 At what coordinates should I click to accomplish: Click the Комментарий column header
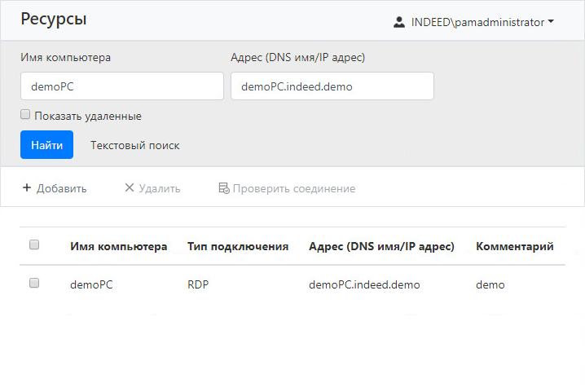[x=515, y=246]
